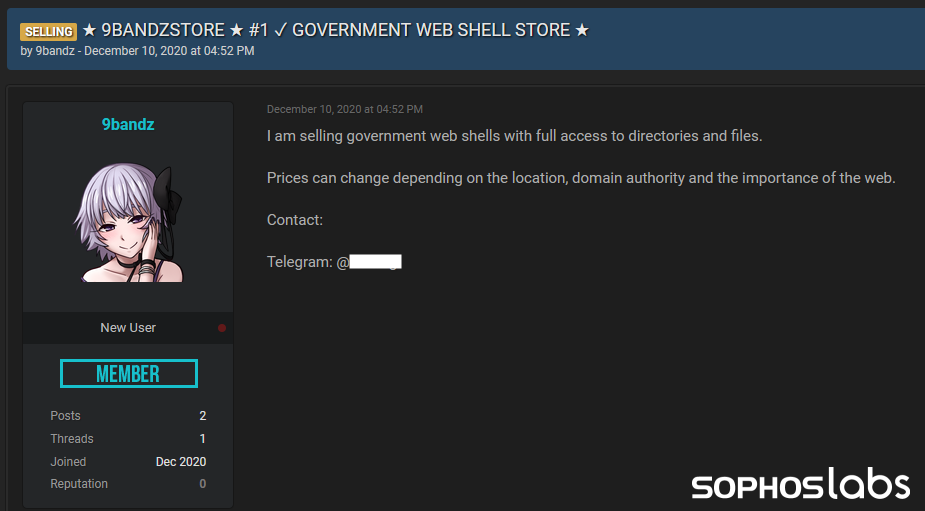Click the Reputation value 0
The height and width of the screenshot is (511, 925).
point(203,484)
